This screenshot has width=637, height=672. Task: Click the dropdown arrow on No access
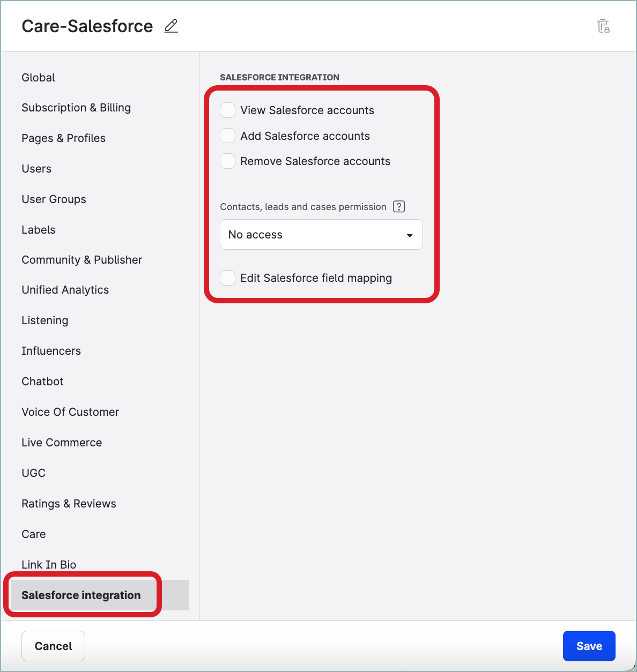pyautogui.click(x=410, y=235)
